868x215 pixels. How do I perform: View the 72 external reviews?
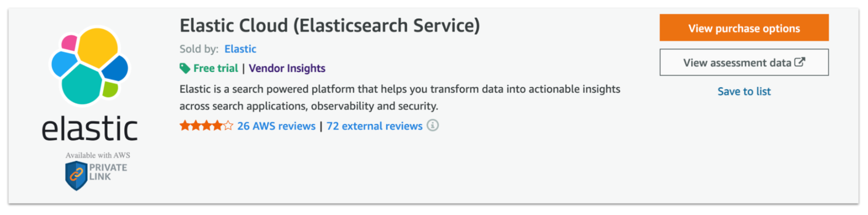point(374,126)
